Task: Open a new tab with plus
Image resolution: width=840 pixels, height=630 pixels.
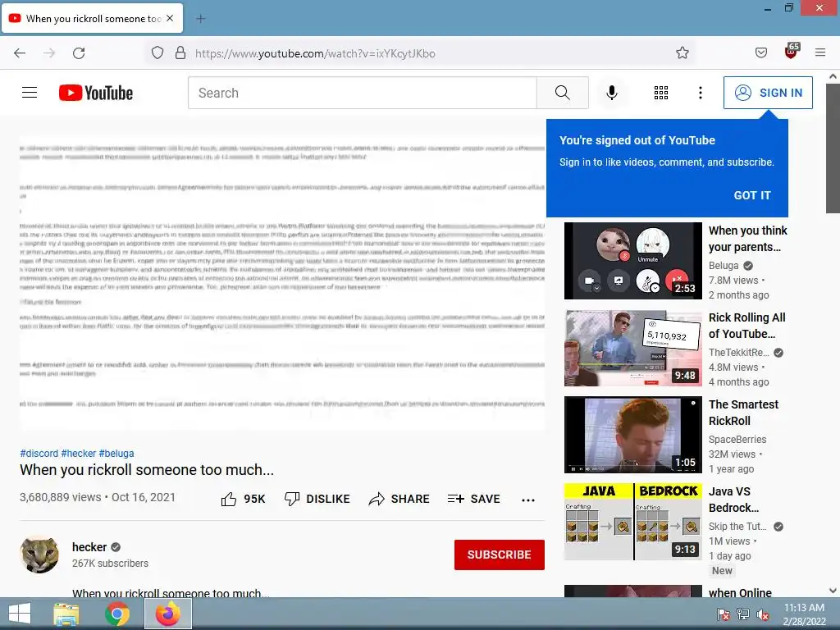Action: coord(200,19)
